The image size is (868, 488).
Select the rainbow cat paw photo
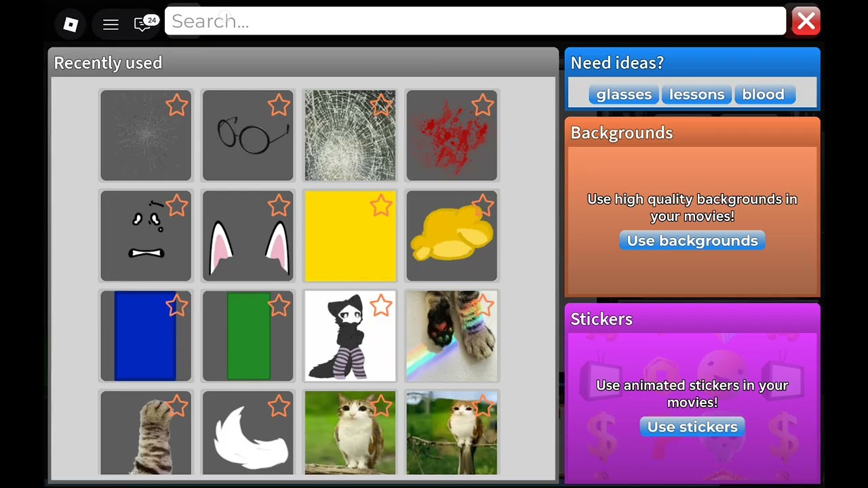point(452,336)
